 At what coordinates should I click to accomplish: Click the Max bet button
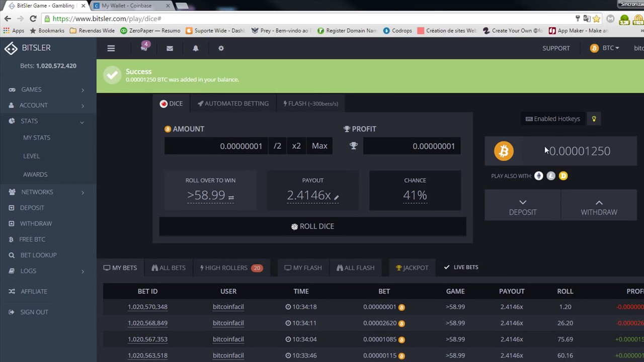tap(319, 146)
